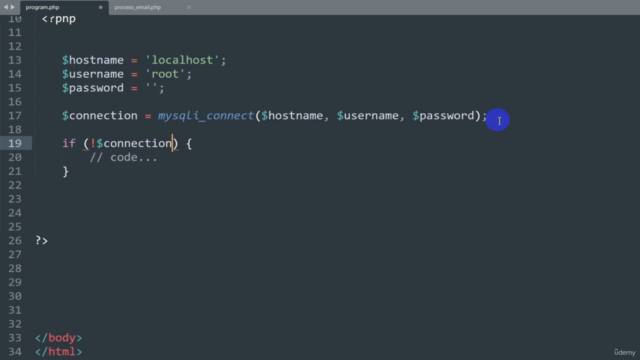Click the $connection variable on line 17
Image resolution: width=640 pixels, height=360 pixels.
(x=100, y=116)
